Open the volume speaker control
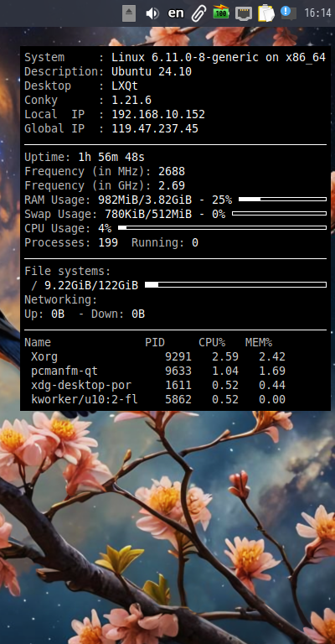The image size is (335, 644). [152, 13]
